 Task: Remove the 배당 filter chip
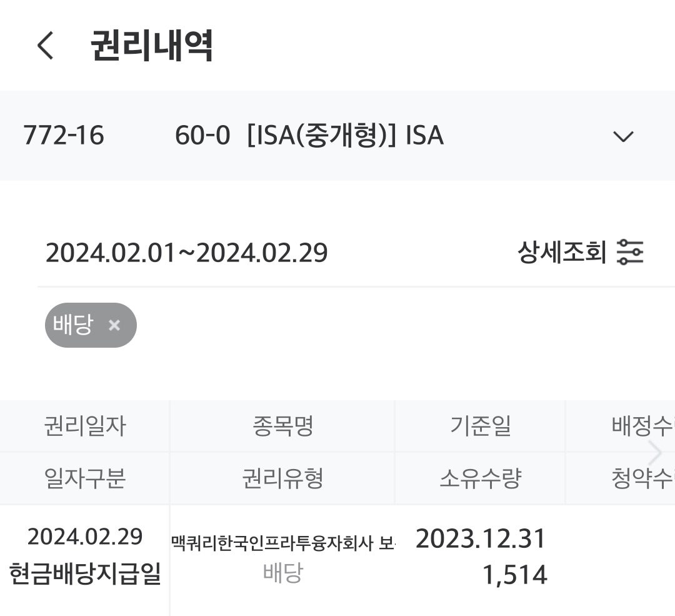click(114, 325)
